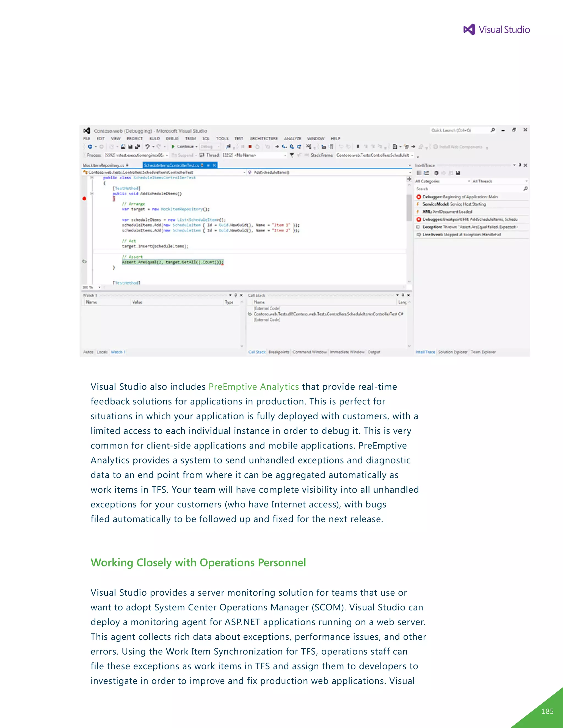Open the All Threads filter dropdown
This screenshot has height=728, width=563.
(500, 181)
